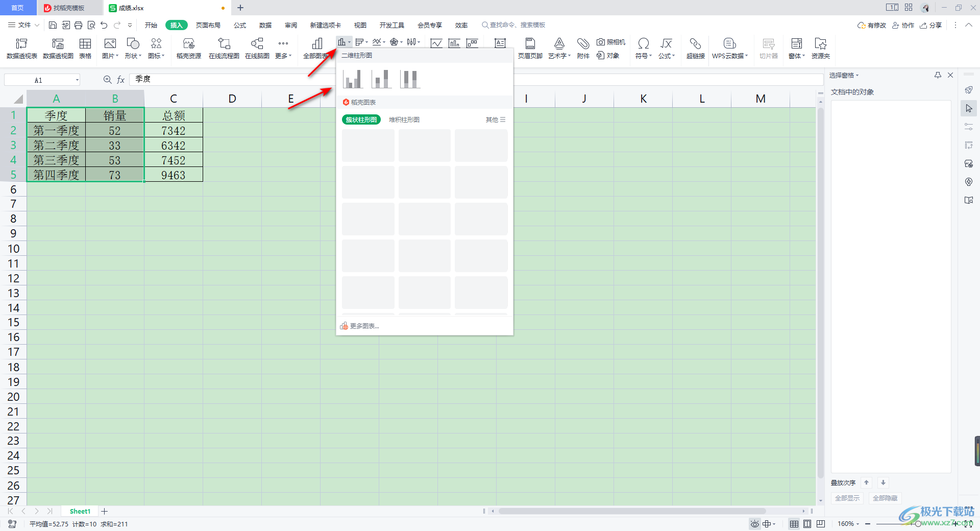Print the document with printer icon
Image resolution: width=980 pixels, height=531 pixels.
pyautogui.click(x=78, y=25)
